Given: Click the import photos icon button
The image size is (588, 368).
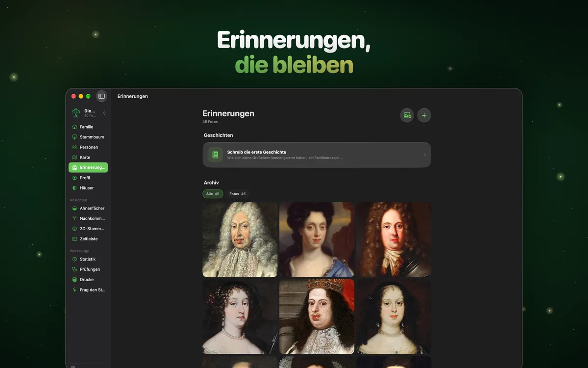Looking at the screenshot, I should pyautogui.click(x=407, y=115).
